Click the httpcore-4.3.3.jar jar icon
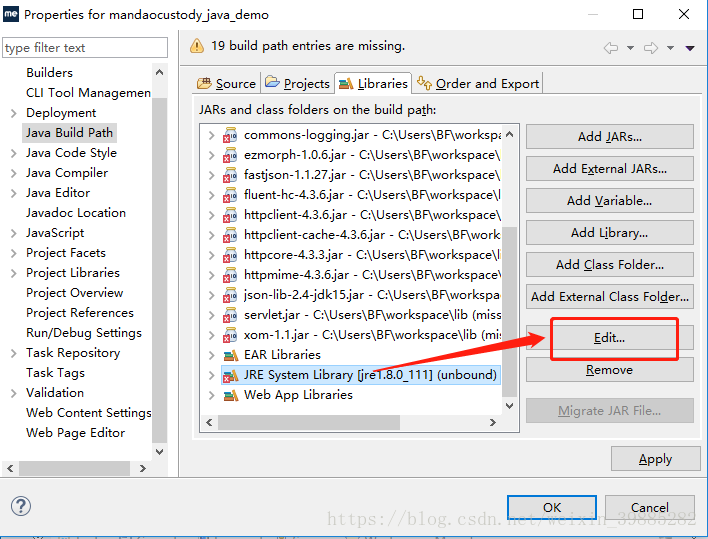Screen dimensions: 708x539 click(230, 255)
